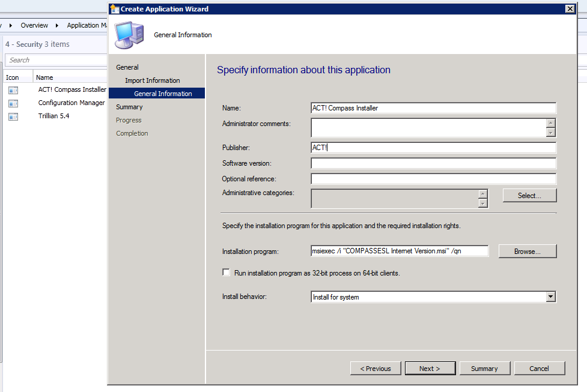Open Application Management breadcrumb in console
The height and width of the screenshot is (392, 587).
click(x=87, y=25)
